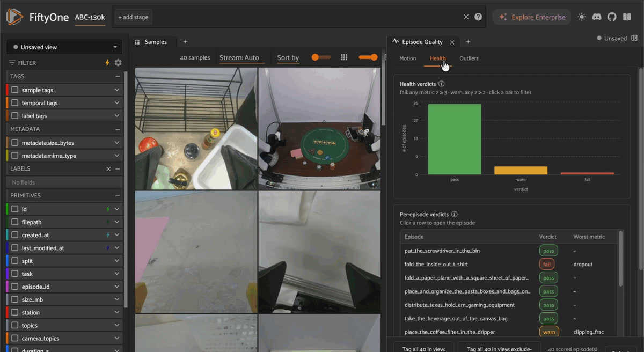Tick the episode_id field checkbox
644x352 pixels.
pos(15,287)
